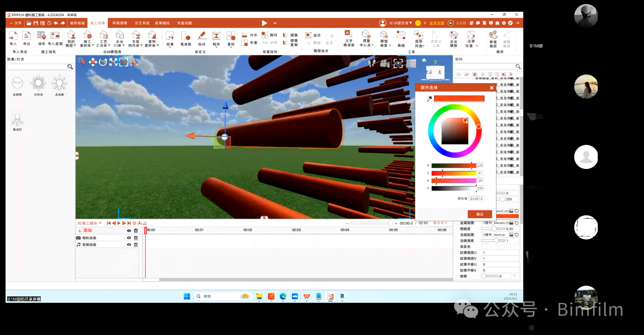Hide the 音频动画 track with eye icon
Screen dimensions: 644x335
point(129,245)
